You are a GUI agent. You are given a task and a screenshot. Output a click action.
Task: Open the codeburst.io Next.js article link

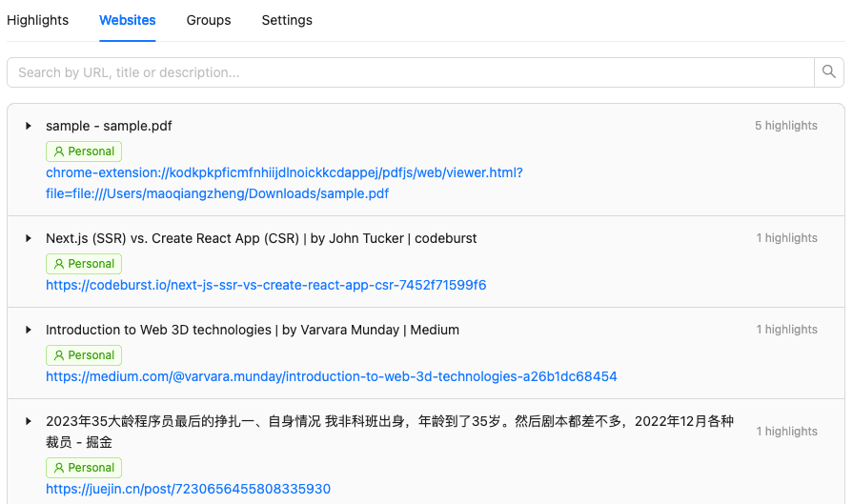point(266,285)
